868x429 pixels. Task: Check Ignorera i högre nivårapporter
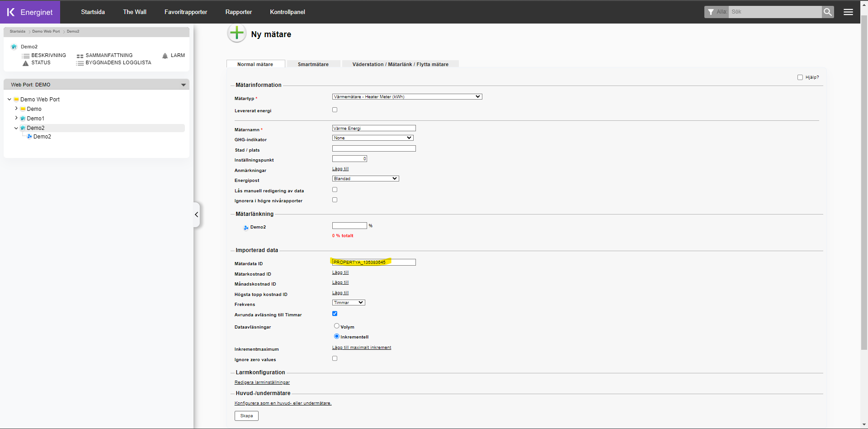point(335,200)
